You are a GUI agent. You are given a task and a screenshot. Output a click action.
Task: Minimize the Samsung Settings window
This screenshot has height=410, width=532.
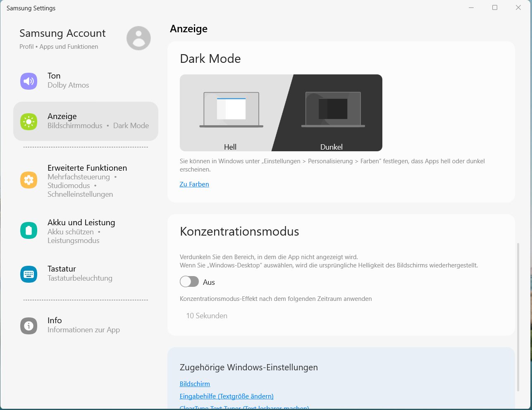pyautogui.click(x=471, y=8)
